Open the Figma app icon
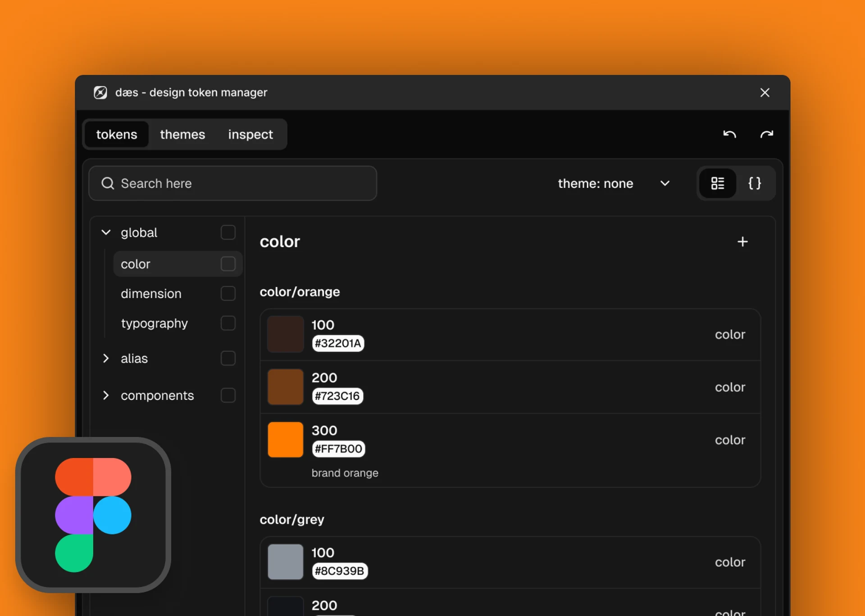Screen dimensions: 865x616 93,515
